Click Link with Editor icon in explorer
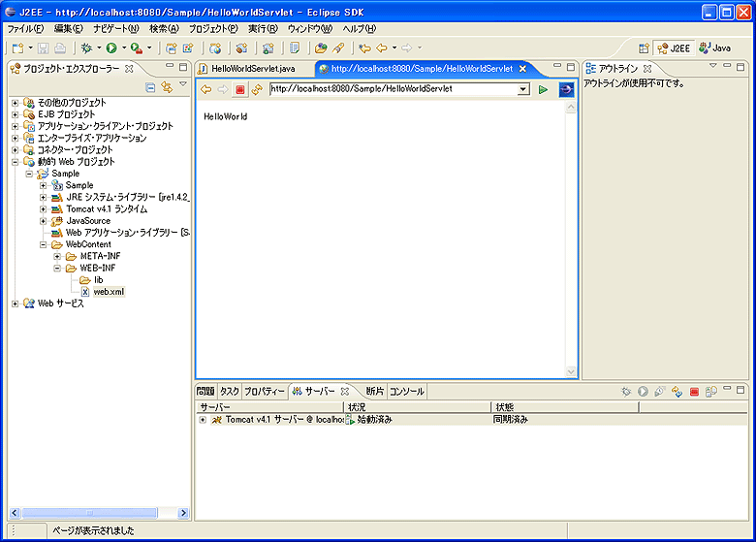Image resolution: width=756 pixels, height=542 pixels. pyautogui.click(x=167, y=87)
